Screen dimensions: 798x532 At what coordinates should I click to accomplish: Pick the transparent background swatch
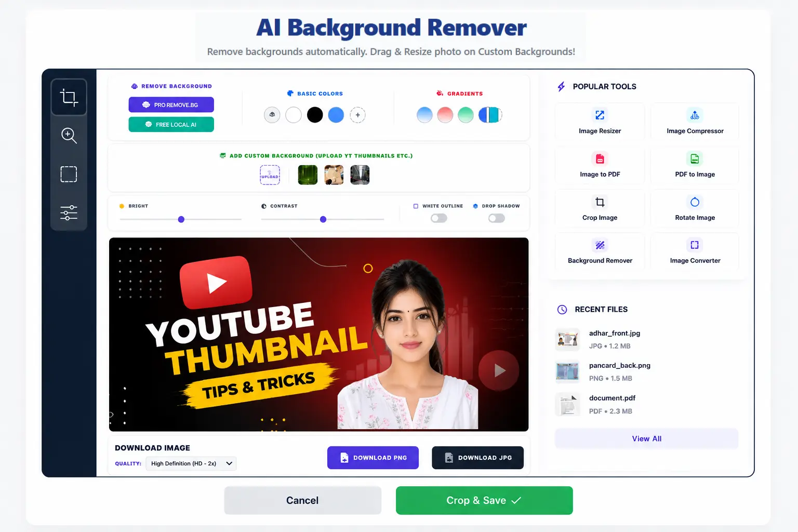coord(272,115)
